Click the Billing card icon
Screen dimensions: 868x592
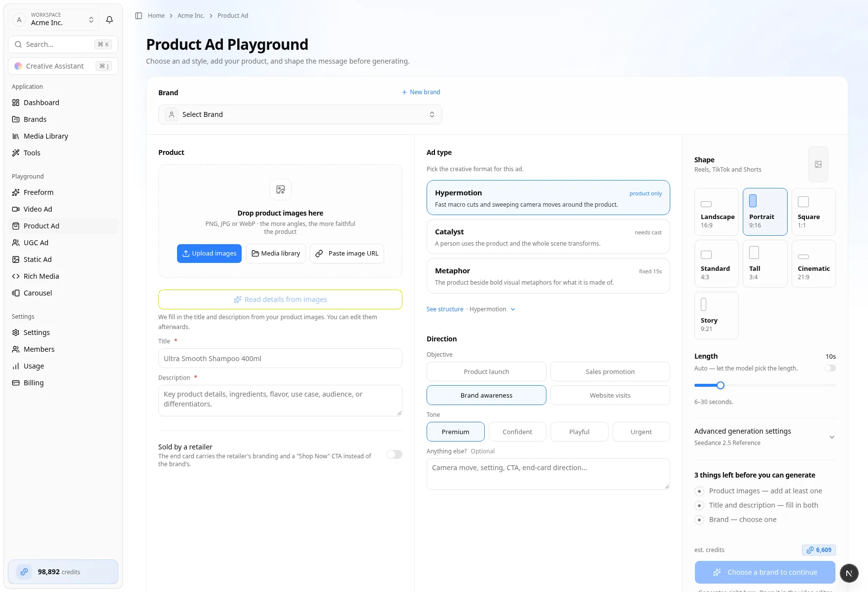16,383
